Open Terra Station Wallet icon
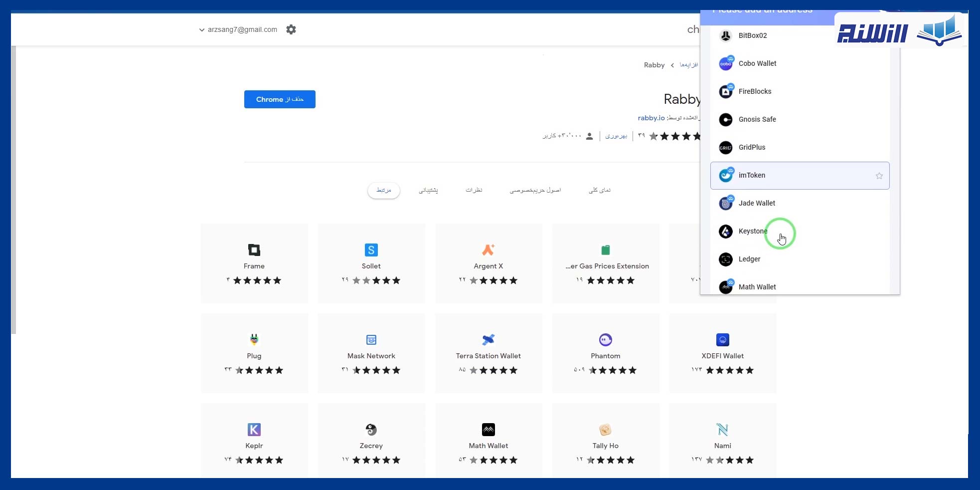Screen dimensions: 980x490 coord(489,340)
